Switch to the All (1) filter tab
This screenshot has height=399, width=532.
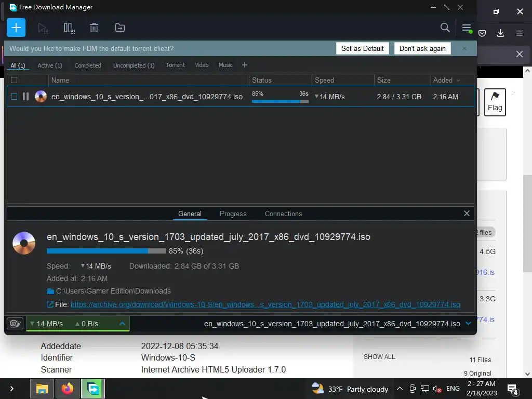pos(18,65)
